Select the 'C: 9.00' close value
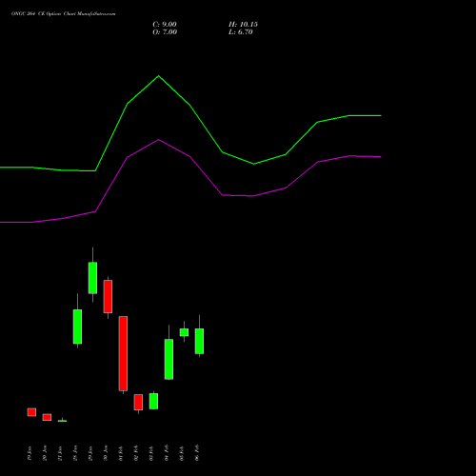Viewport: 476px width, 476px height. 165,25
